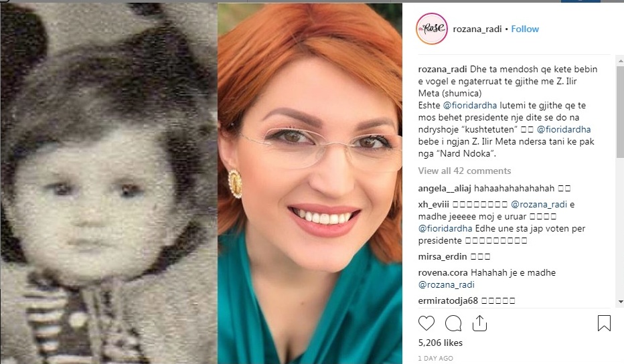Click the comments scrollbar down arrow
The height and width of the screenshot is (364, 624).
(x=620, y=302)
